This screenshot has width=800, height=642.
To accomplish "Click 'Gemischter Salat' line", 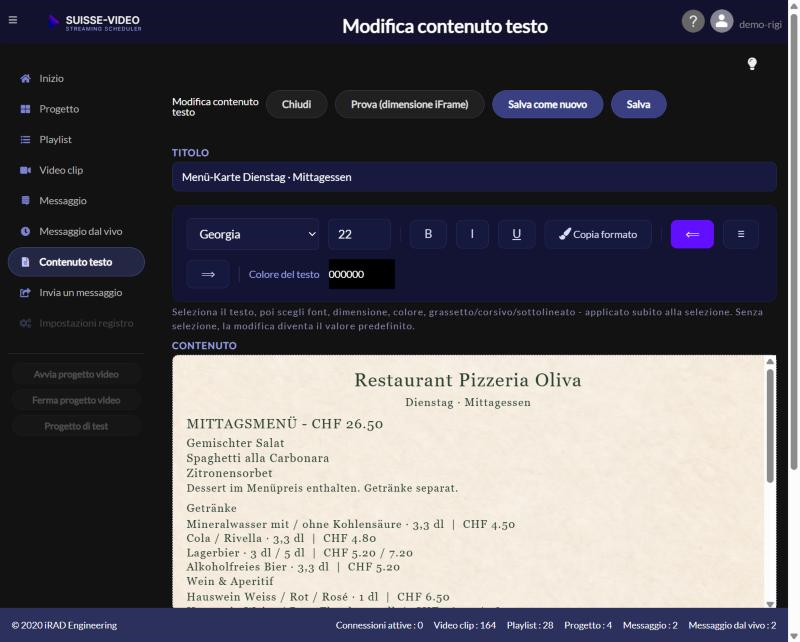I will (x=235, y=443).
